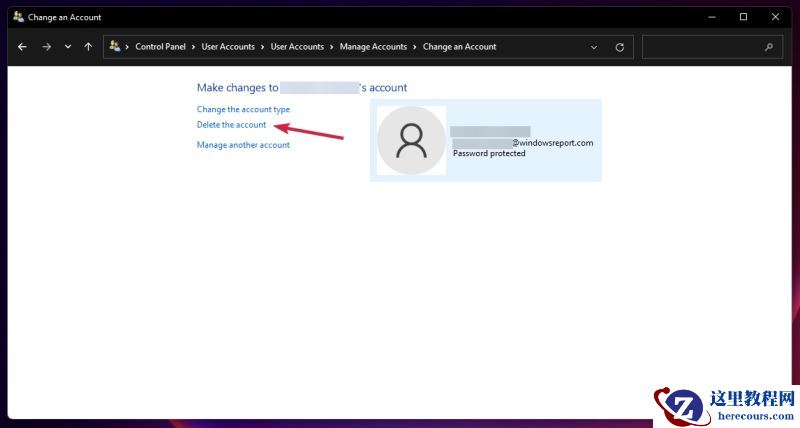800x428 pixels.
Task: Click the window title bar icon
Action: (x=18, y=17)
